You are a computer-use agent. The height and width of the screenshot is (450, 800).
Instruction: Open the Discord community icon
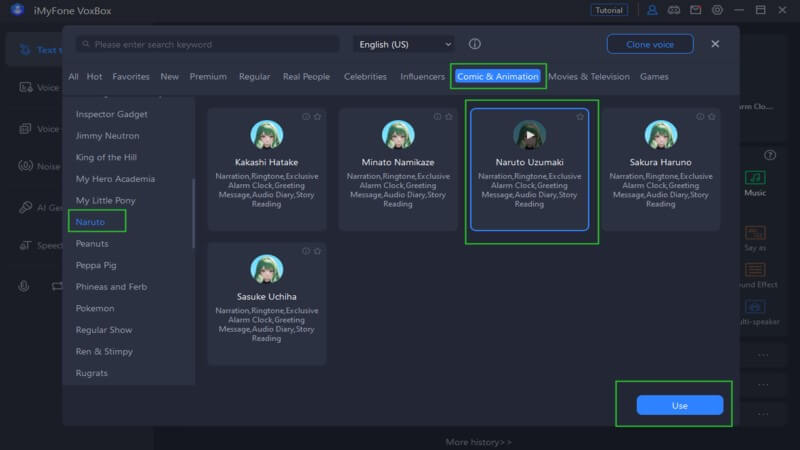pos(673,10)
